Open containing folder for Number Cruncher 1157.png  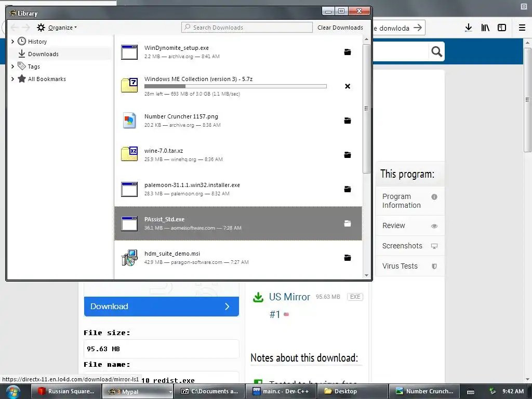click(348, 121)
